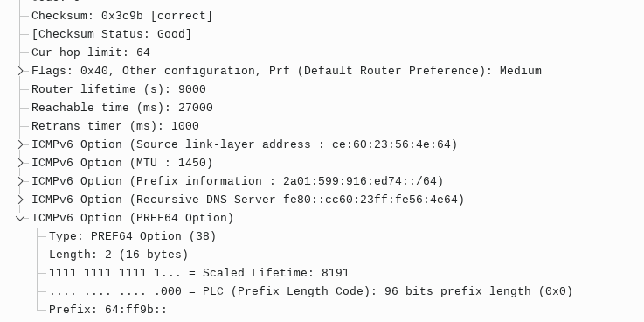Select Checksum Status Good line
The image size is (644, 322).
pos(112,34)
